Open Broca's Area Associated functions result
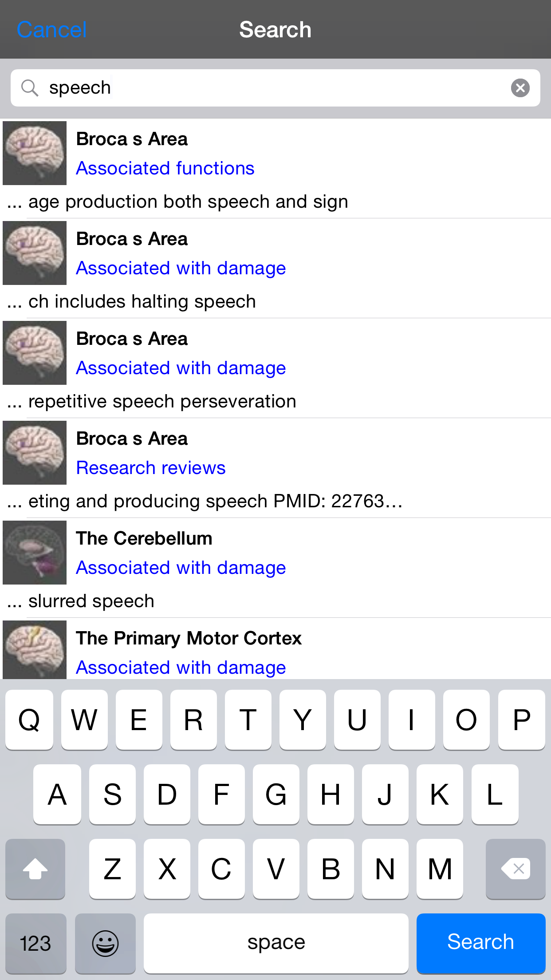This screenshot has width=551, height=980. click(x=165, y=168)
